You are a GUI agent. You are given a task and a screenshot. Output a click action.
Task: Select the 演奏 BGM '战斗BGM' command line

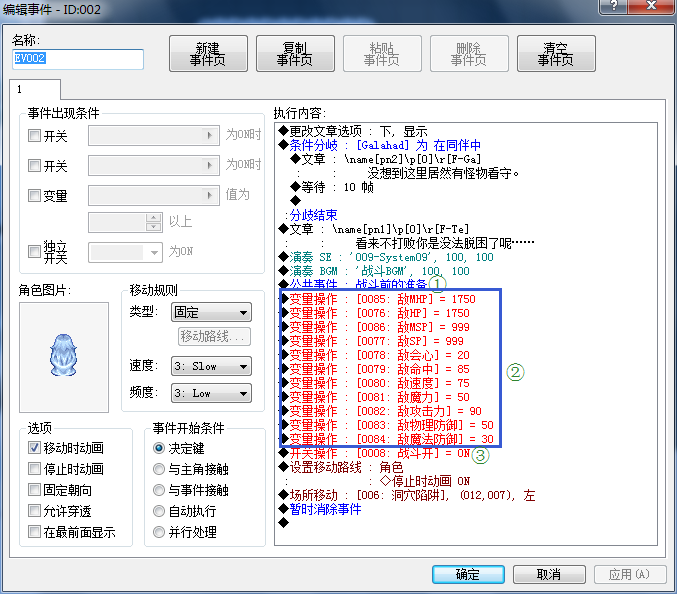click(x=379, y=271)
